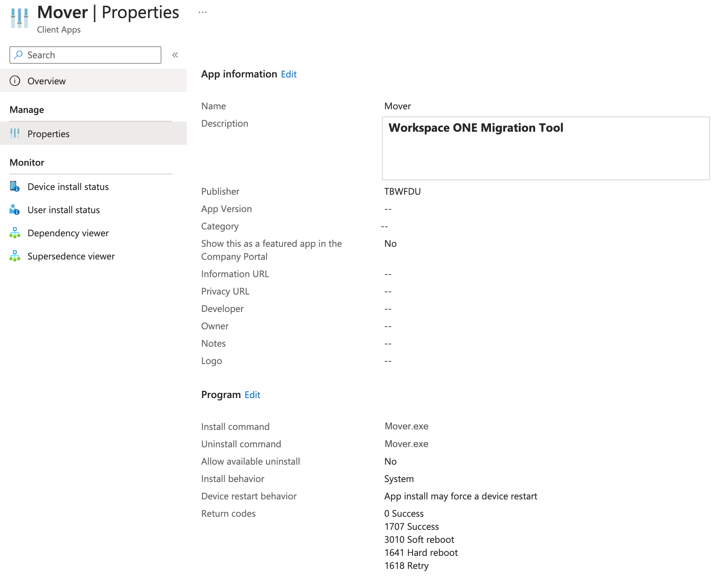Click the Supersedence viewer icon
Screen dimensions: 728x579
tap(15, 256)
